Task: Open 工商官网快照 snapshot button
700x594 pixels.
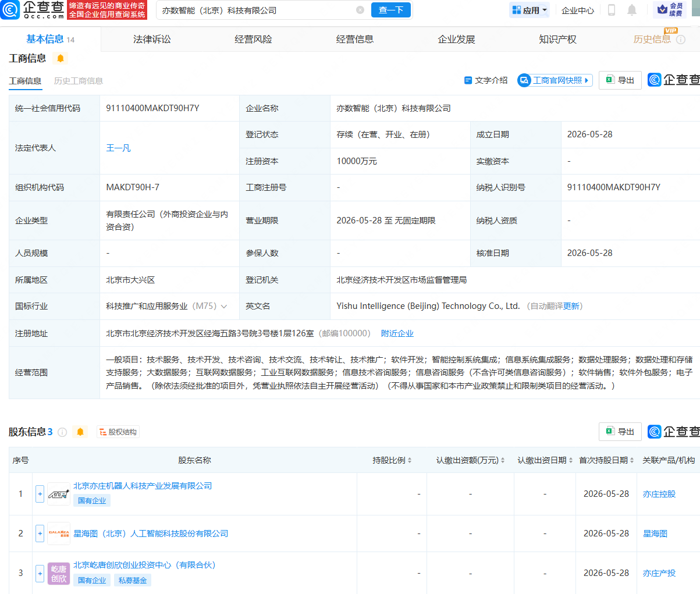Action: coord(555,80)
